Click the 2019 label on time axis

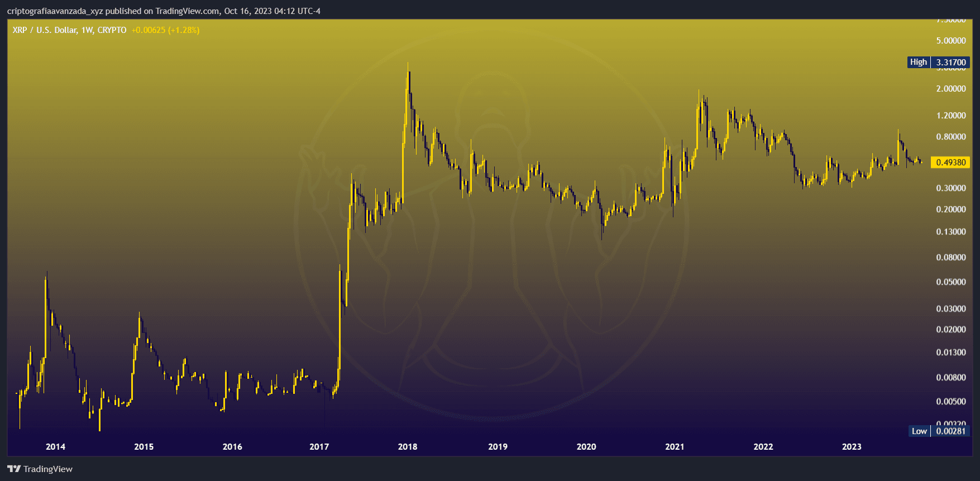pos(498,446)
